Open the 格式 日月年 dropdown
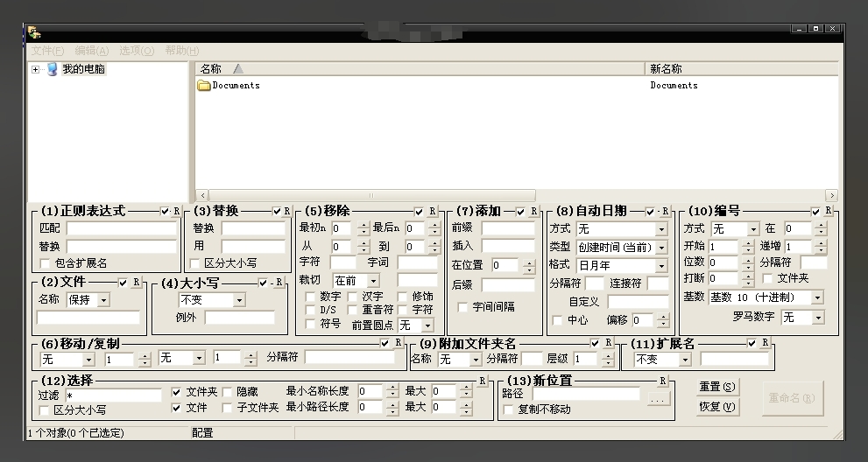The width and height of the screenshot is (868, 462). coord(661,266)
